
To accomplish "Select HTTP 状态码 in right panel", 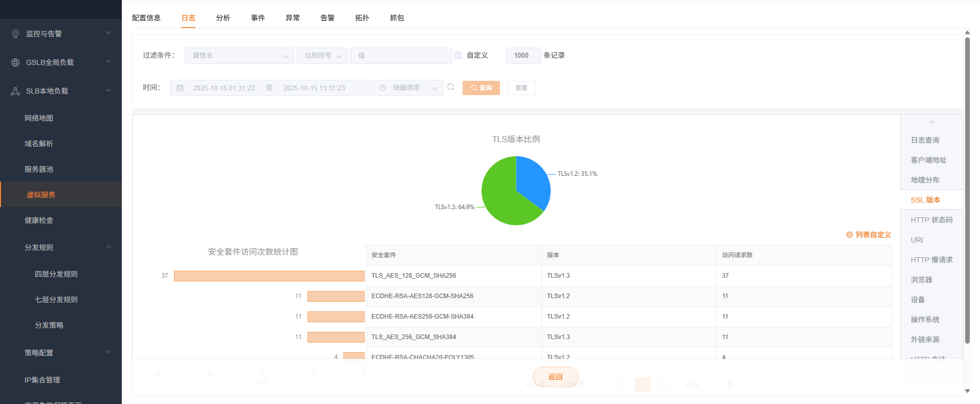I will (931, 220).
